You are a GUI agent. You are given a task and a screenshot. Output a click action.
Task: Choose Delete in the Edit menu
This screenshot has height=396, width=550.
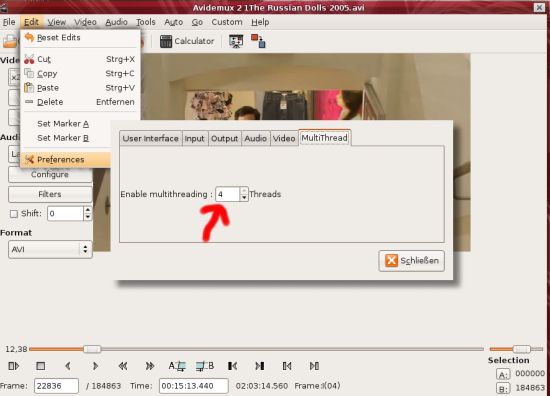(80, 102)
